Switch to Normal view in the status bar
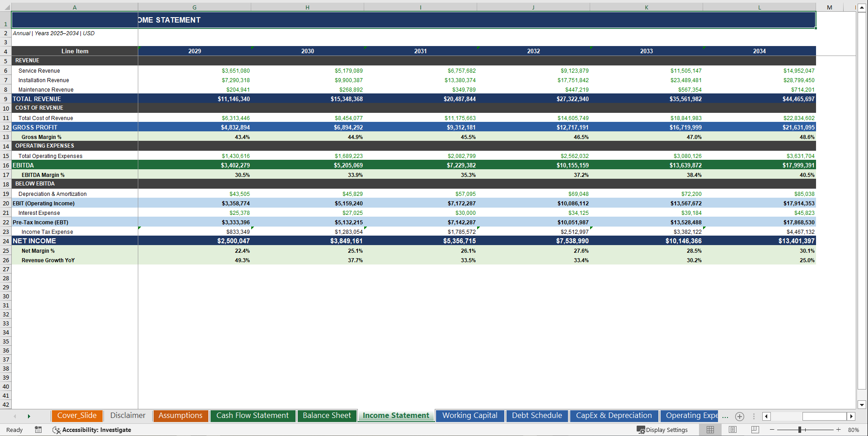Screen dimensions: 868x436 [x=710, y=430]
